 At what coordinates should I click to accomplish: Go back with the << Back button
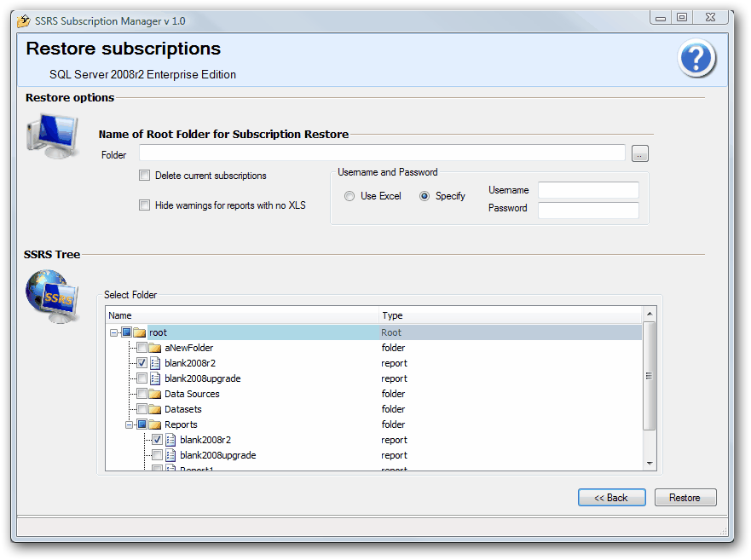[x=611, y=498]
